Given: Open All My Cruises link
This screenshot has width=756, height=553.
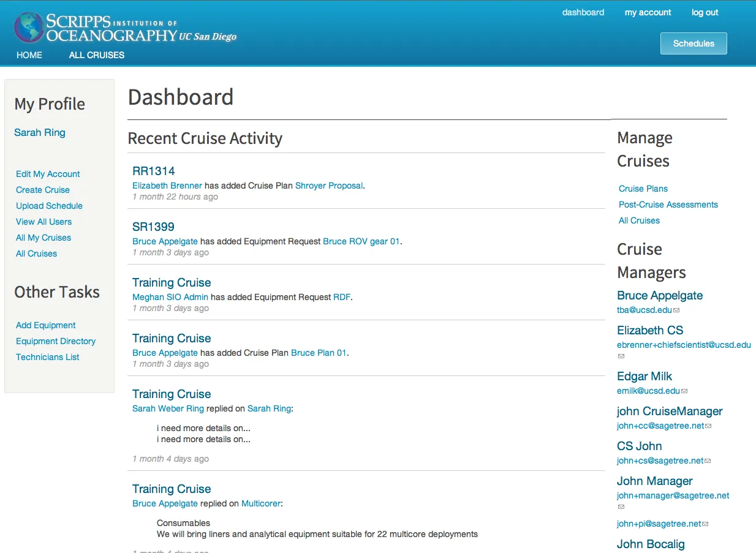Looking at the screenshot, I should pyautogui.click(x=43, y=238).
